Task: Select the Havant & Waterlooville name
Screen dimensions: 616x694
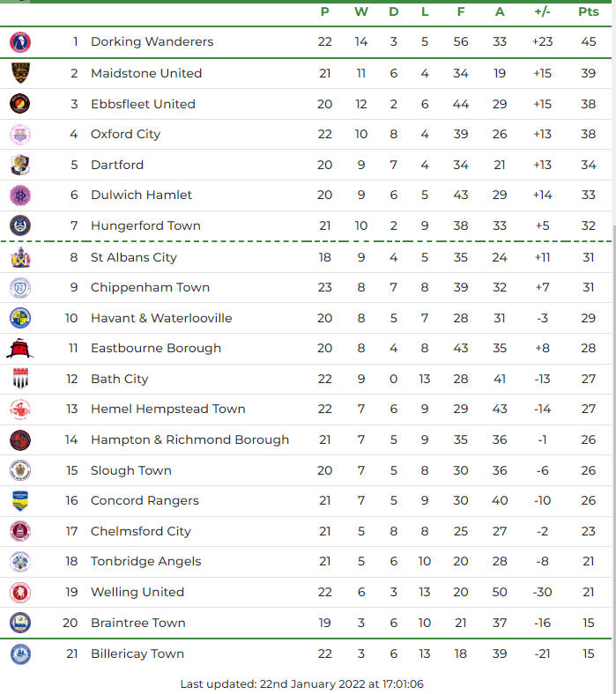Action: tap(161, 318)
